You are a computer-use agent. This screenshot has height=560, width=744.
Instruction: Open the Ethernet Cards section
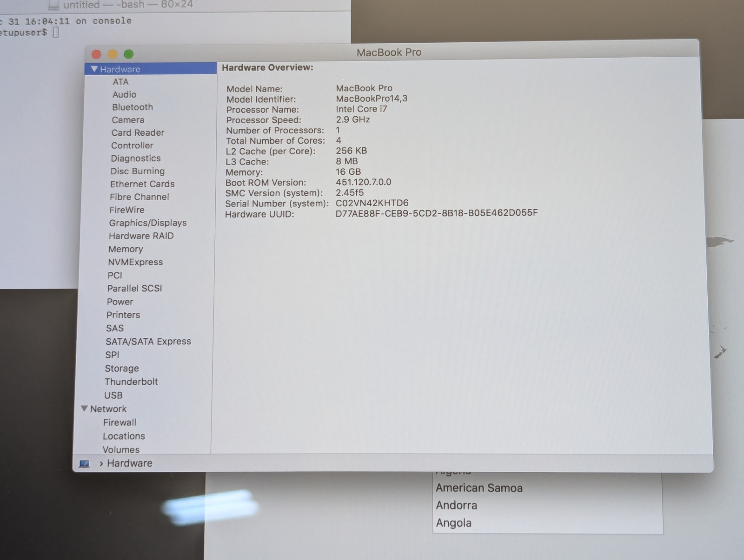click(142, 184)
